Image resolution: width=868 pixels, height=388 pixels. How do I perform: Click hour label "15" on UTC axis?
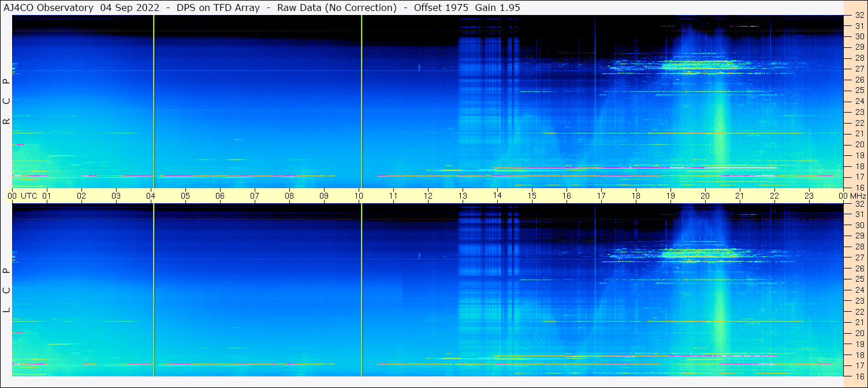pyautogui.click(x=532, y=196)
